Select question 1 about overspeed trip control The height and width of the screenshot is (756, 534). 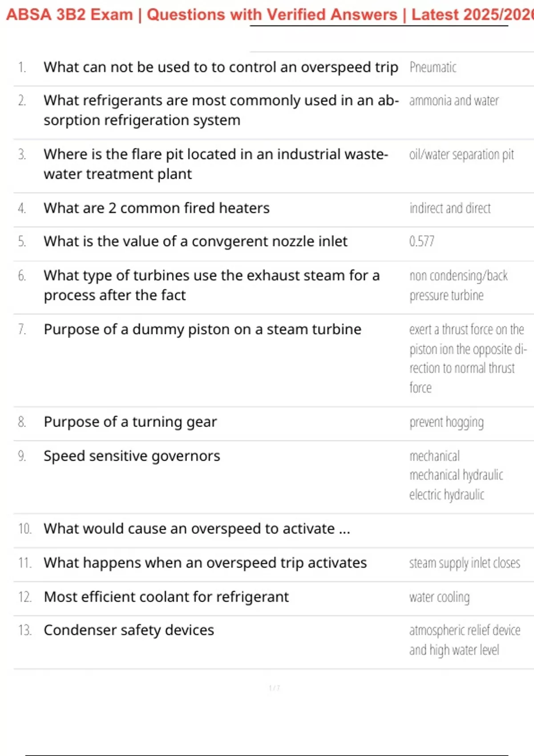(221, 67)
